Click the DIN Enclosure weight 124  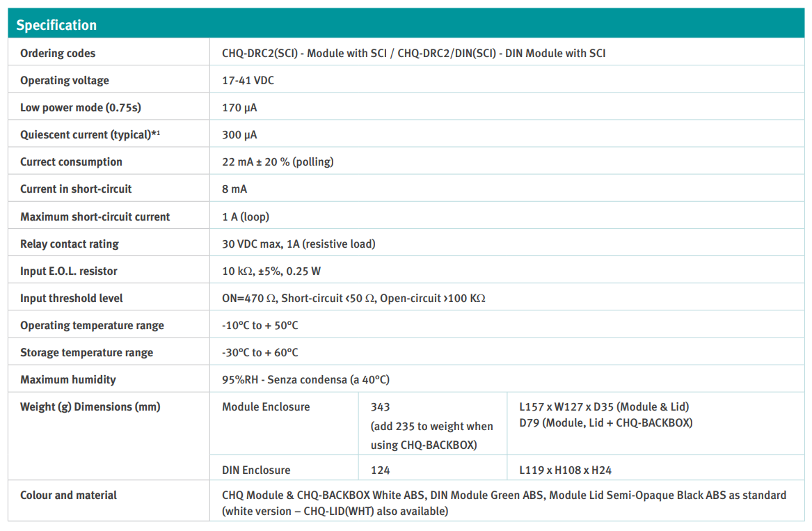[381, 470]
